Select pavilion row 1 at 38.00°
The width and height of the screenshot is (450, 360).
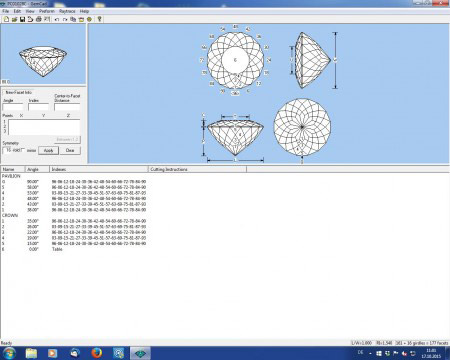click(x=74, y=210)
